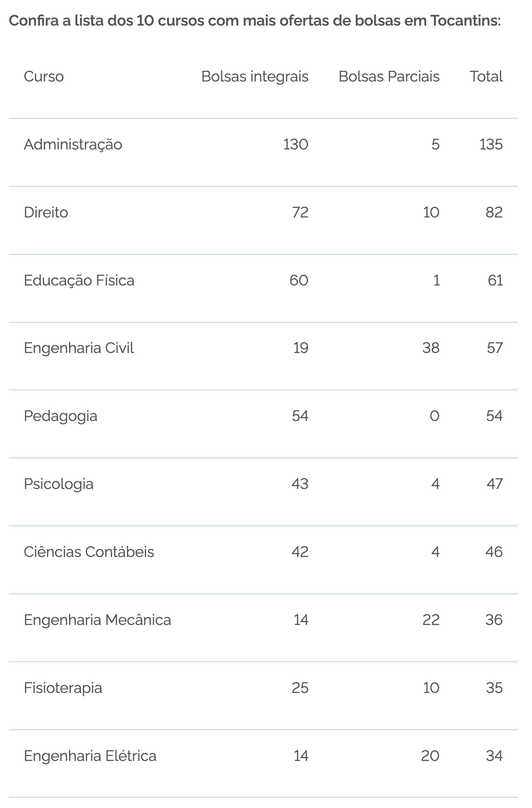Click the Bolsas integrais column header

coord(255,76)
